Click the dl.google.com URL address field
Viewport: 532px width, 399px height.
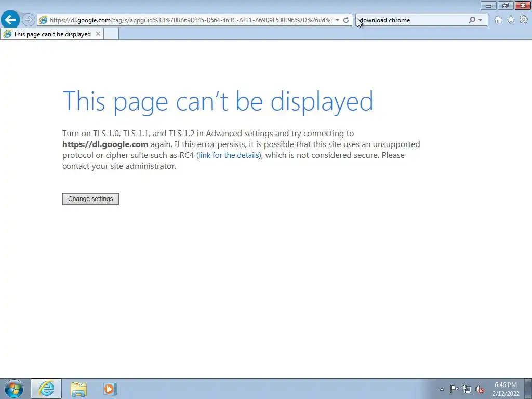click(x=190, y=20)
